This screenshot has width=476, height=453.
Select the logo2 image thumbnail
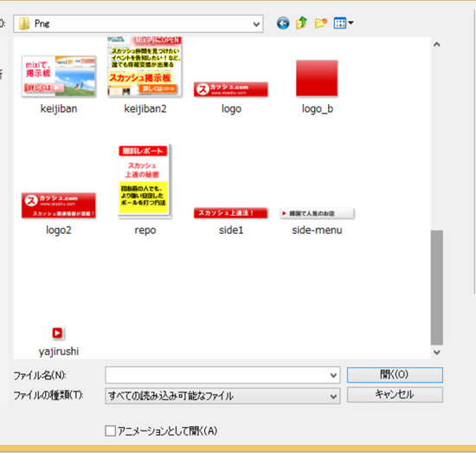(59, 205)
